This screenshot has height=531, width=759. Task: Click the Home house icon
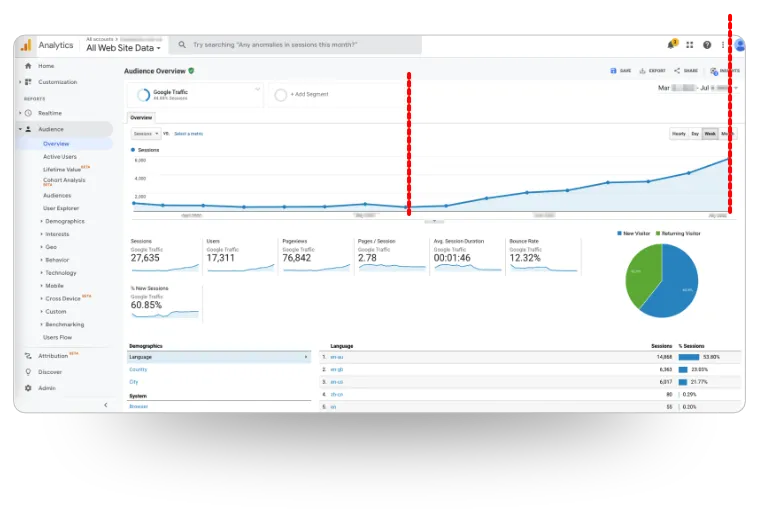tap(28, 66)
